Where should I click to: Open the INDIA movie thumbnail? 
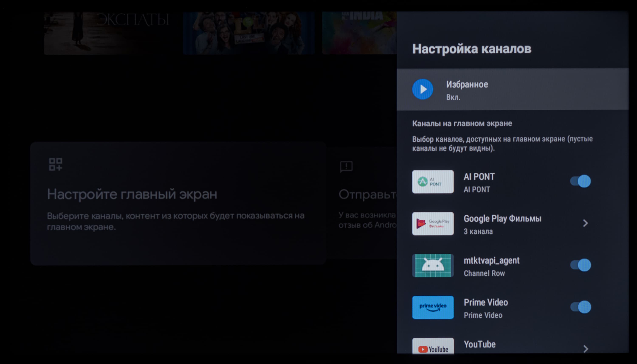coord(359,32)
